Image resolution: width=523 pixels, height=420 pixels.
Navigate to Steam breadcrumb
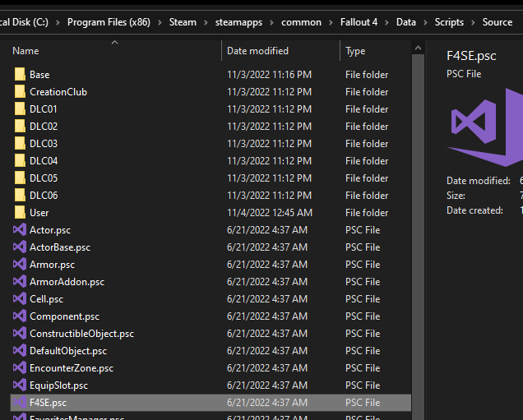pos(183,22)
